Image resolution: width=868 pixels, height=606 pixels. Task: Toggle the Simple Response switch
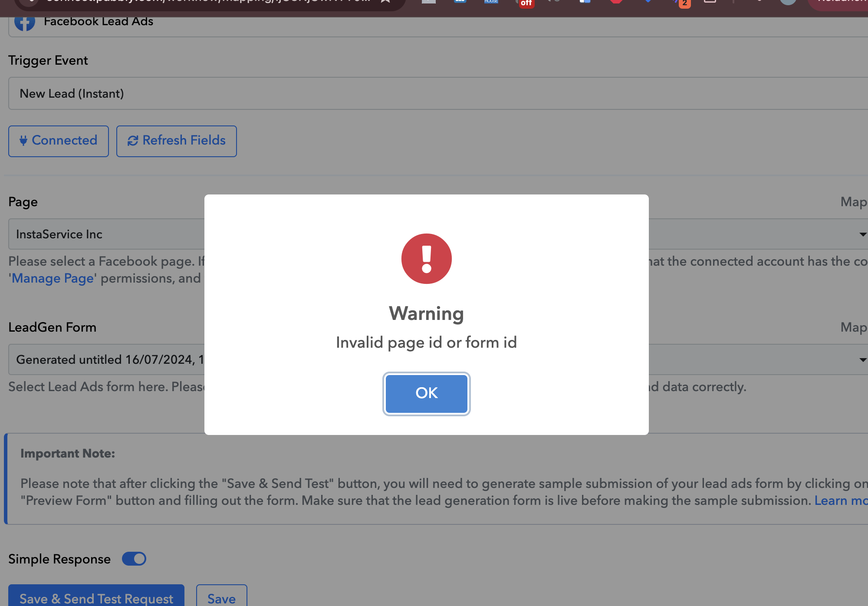(x=134, y=559)
